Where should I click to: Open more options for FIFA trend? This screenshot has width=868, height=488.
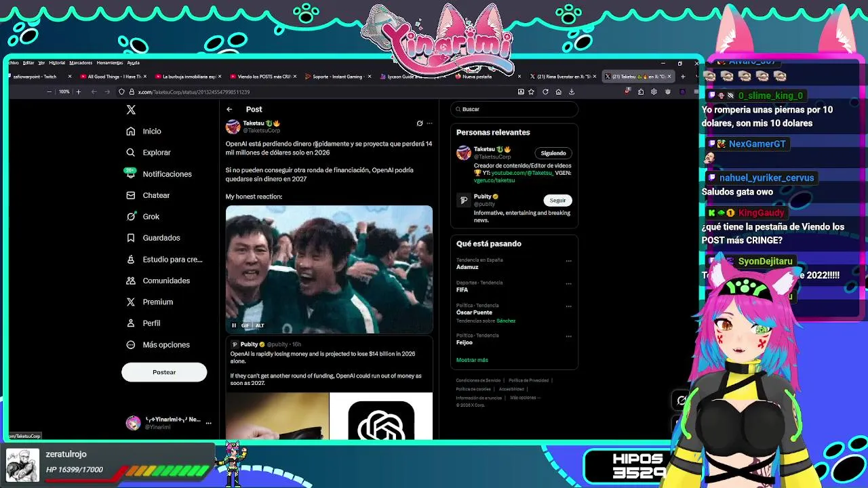pos(568,283)
